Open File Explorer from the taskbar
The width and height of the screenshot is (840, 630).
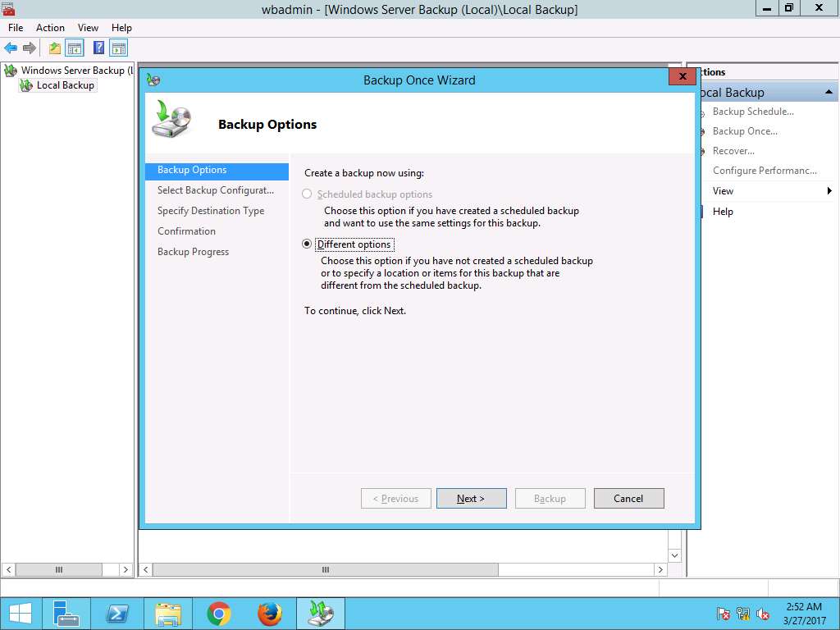point(168,614)
